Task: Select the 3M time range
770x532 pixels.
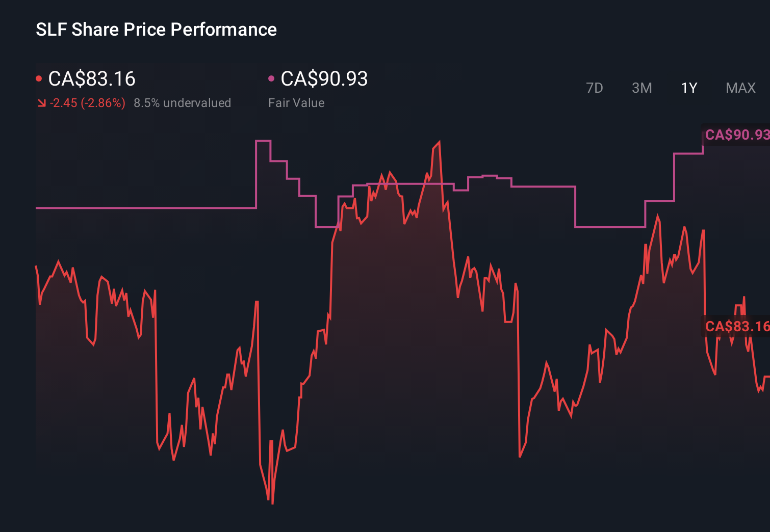Action: pyautogui.click(x=641, y=88)
